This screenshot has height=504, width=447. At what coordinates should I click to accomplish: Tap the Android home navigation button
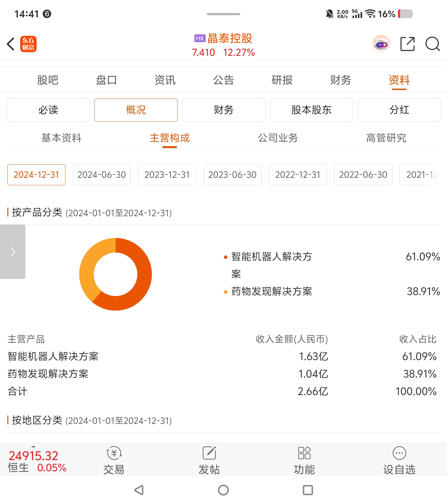coord(223,490)
